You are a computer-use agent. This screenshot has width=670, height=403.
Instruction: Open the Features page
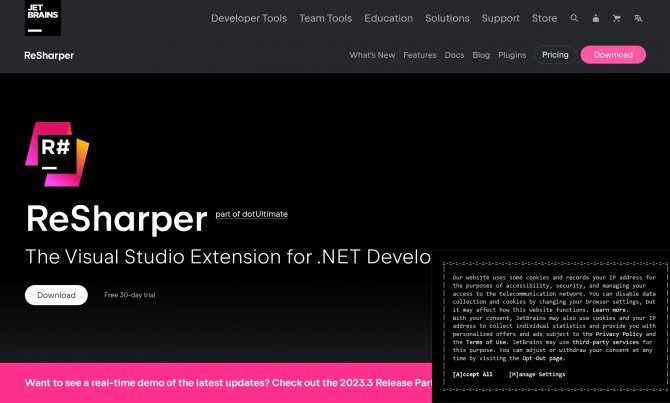[x=420, y=55]
